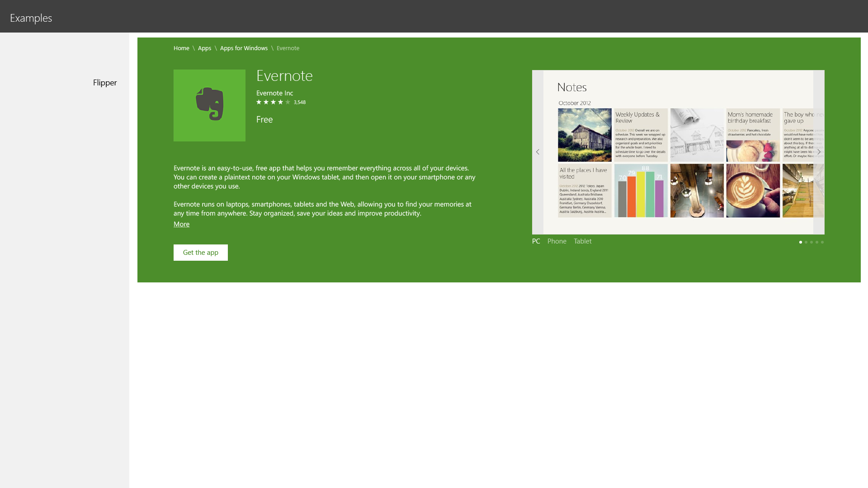Open the colorful bar chart note
The height and width of the screenshot is (488, 868).
[x=641, y=191]
